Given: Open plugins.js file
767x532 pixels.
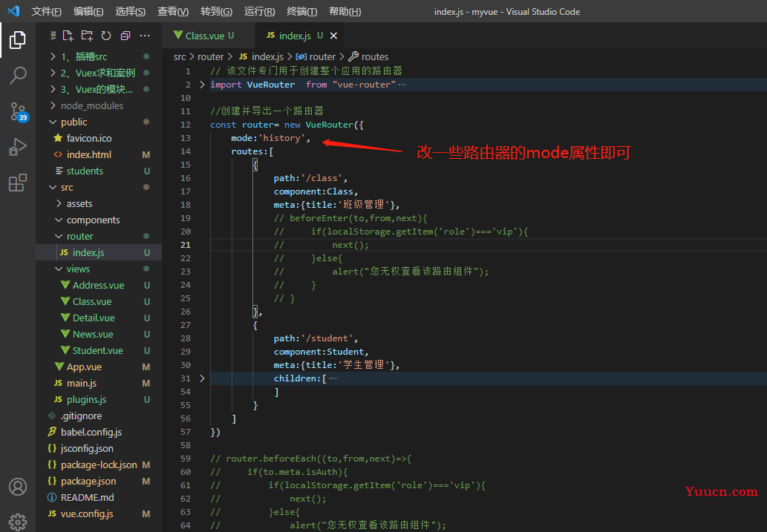Looking at the screenshot, I should (x=99, y=399).
